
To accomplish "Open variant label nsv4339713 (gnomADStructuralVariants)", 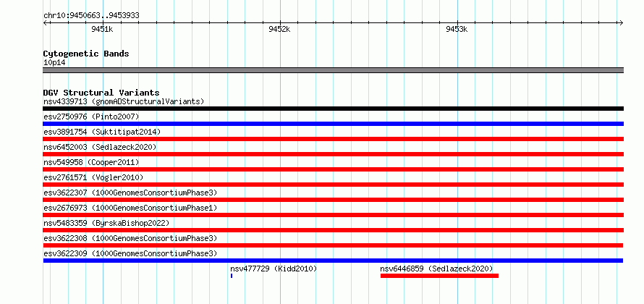I will point(124,101).
